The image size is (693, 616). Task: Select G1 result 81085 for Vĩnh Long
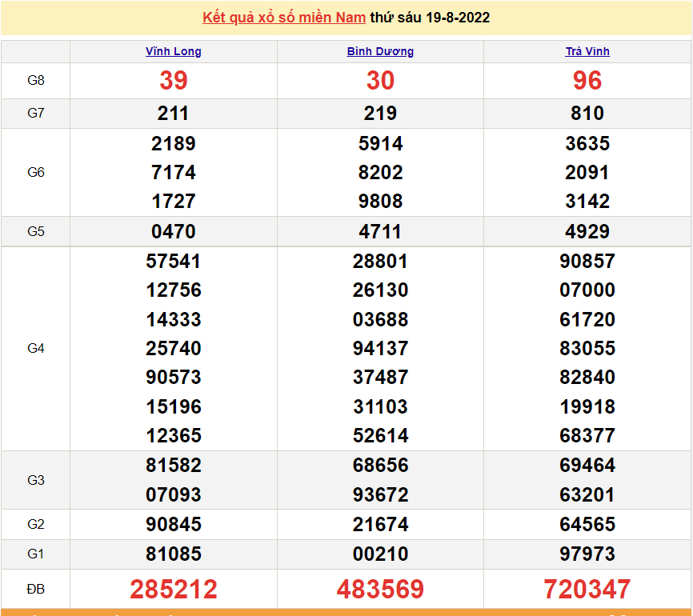(x=173, y=554)
